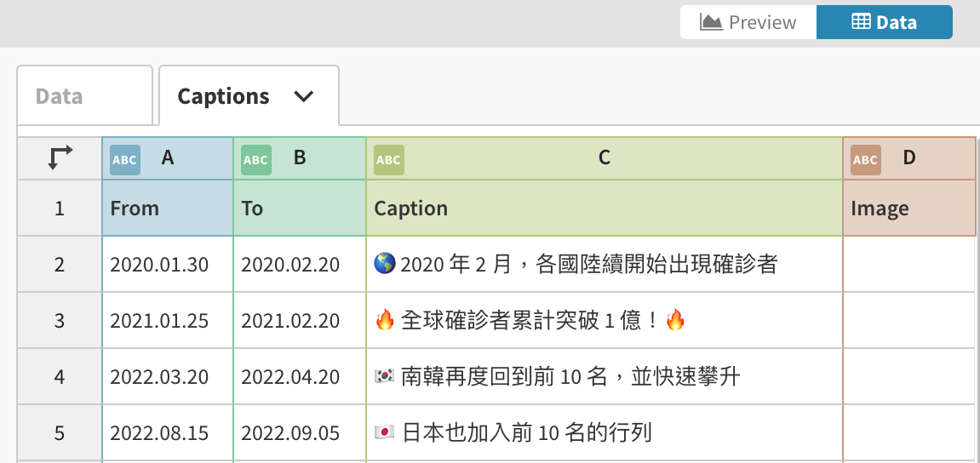Select the From header cell
Screen dimensions: 980x463
[x=168, y=209]
